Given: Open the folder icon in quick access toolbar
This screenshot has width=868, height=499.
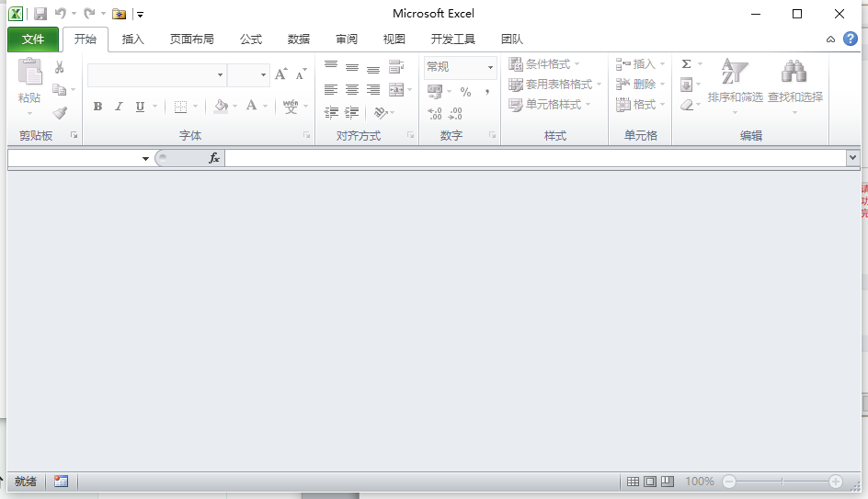Looking at the screenshot, I should (119, 14).
